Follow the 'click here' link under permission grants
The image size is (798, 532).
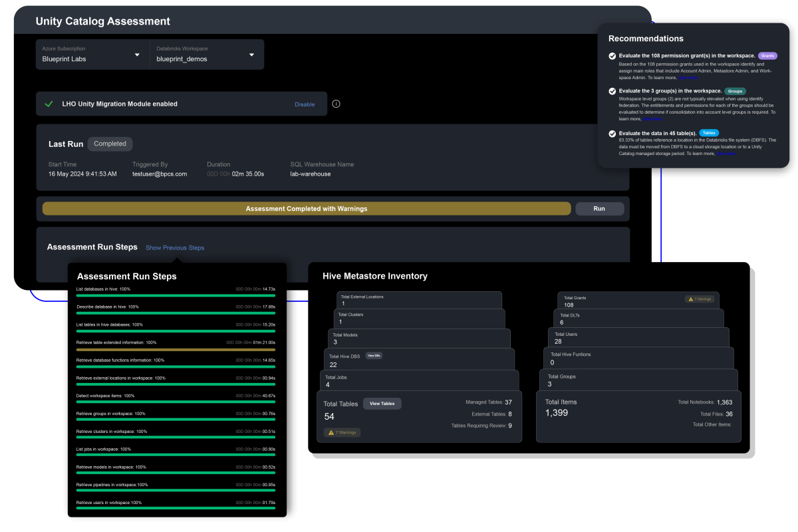[688, 78]
